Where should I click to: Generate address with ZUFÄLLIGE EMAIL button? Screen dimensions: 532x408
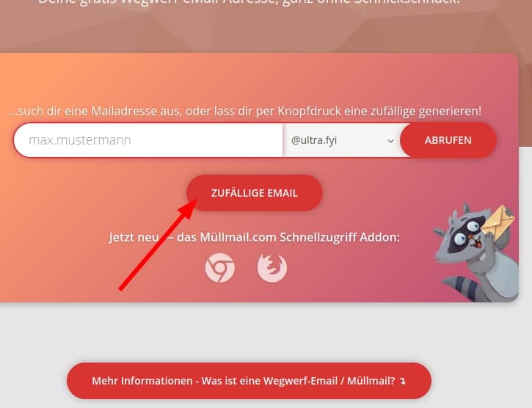pos(255,193)
